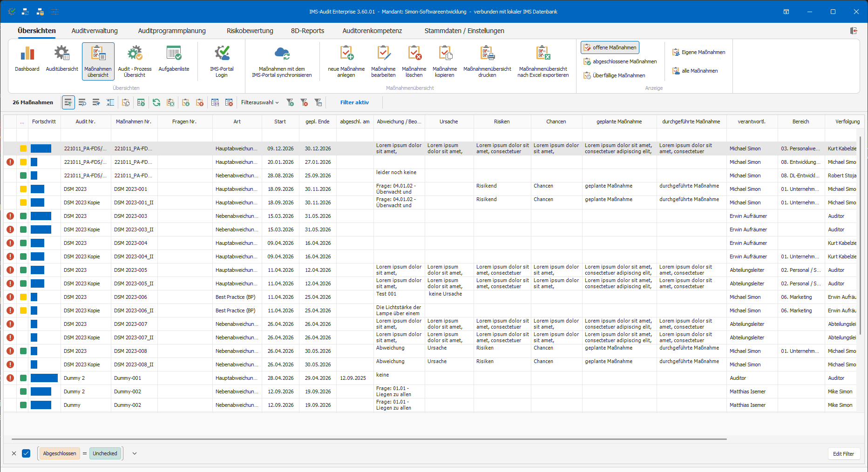This screenshot has height=472, width=868.
Task: Switch to the 8D-Reports tab
Action: pos(307,31)
